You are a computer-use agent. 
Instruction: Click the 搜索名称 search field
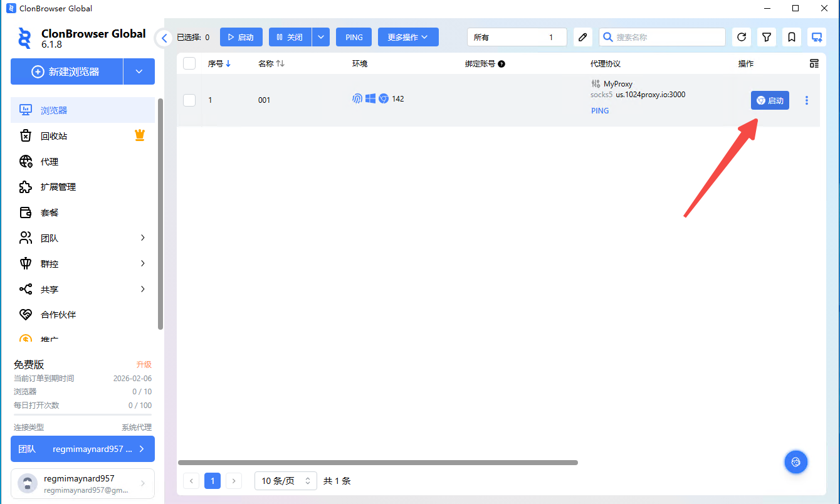668,37
